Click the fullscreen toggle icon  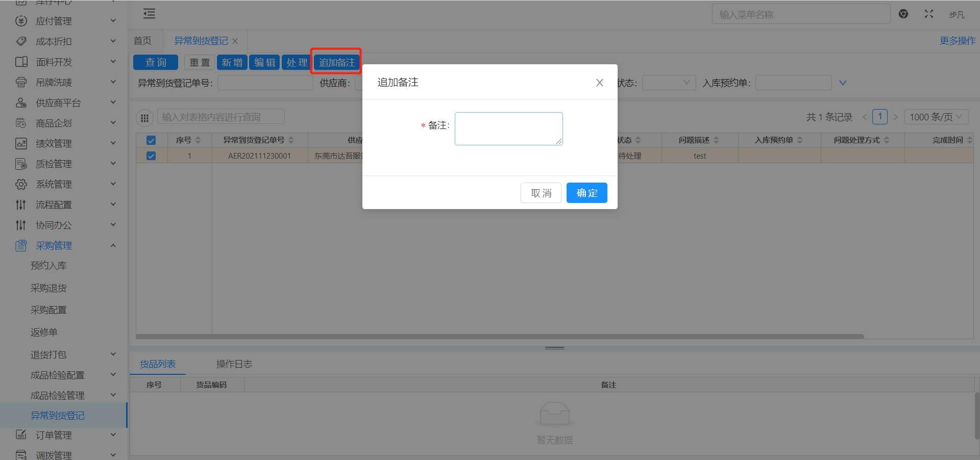click(x=928, y=14)
